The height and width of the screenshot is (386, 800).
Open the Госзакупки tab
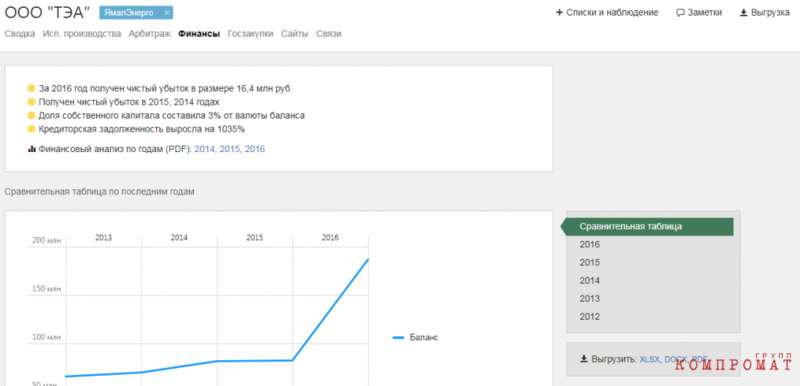[x=251, y=34]
